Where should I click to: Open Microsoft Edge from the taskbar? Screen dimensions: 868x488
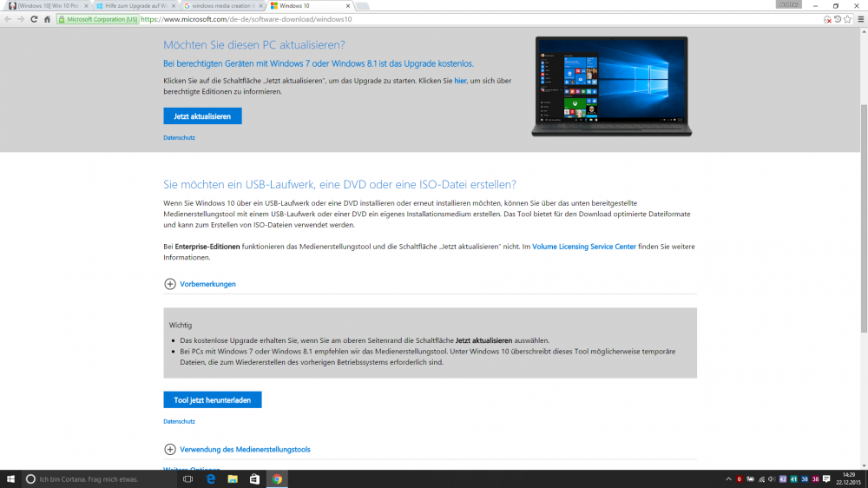click(x=210, y=478)
